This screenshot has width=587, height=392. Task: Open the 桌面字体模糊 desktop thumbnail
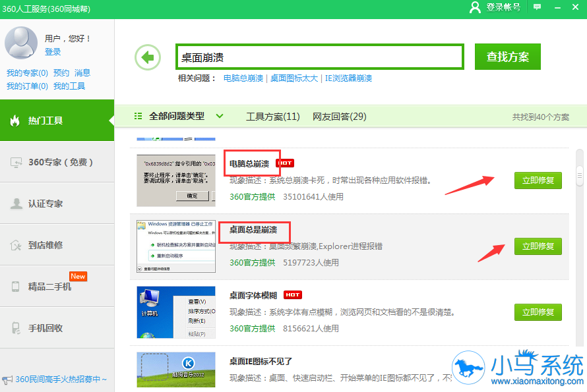click(176, 312)
